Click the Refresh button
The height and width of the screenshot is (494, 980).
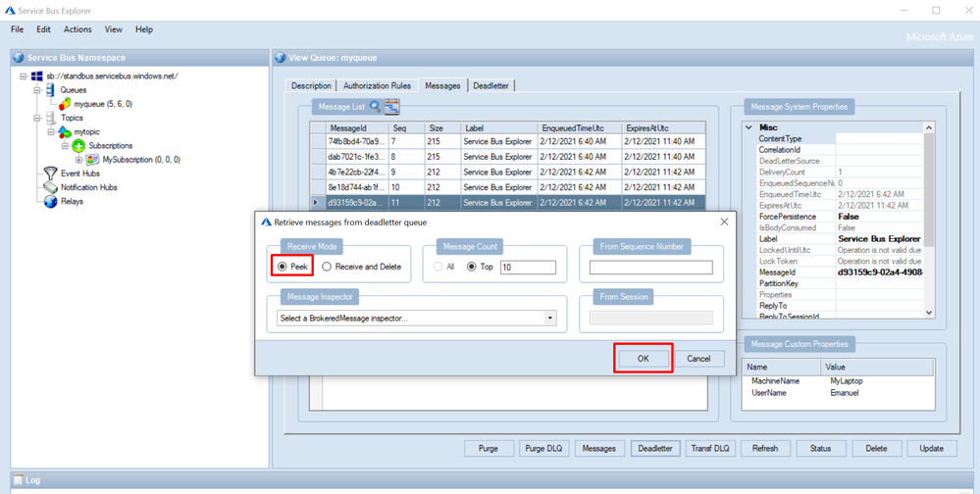(765, 448)
